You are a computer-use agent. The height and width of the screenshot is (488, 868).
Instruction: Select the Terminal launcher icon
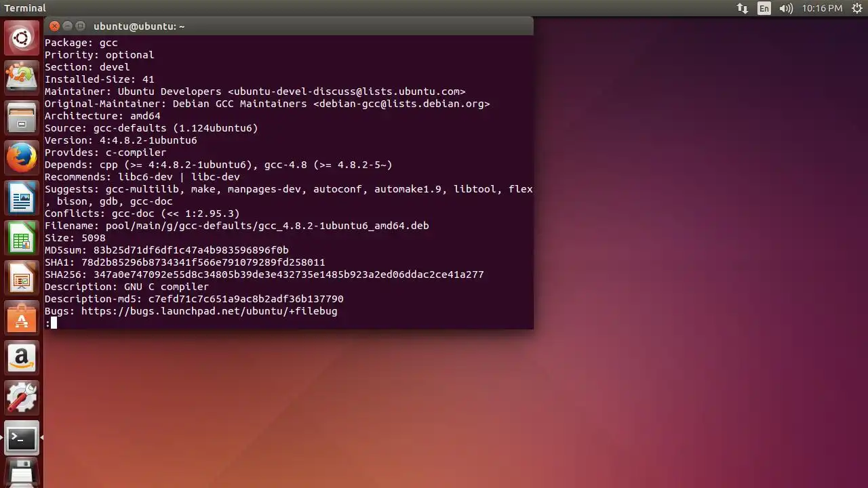[22, 439]
